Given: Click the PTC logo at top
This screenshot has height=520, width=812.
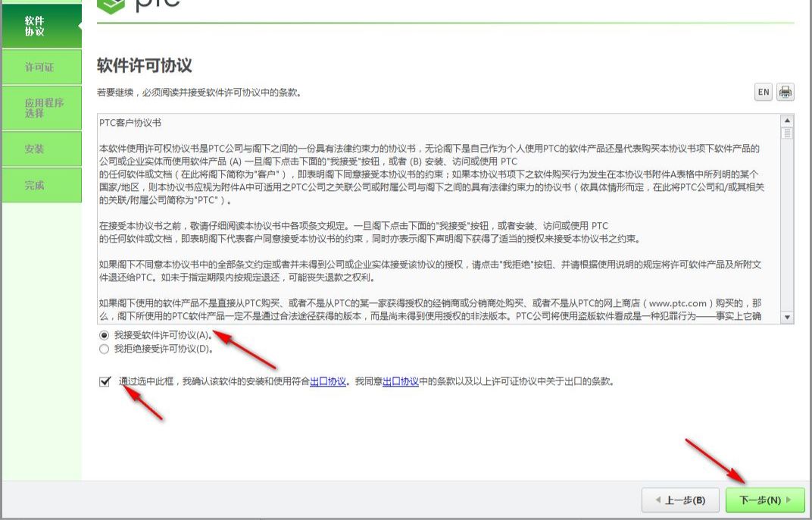Looking at the screenshot, I should tap(138, 5).
